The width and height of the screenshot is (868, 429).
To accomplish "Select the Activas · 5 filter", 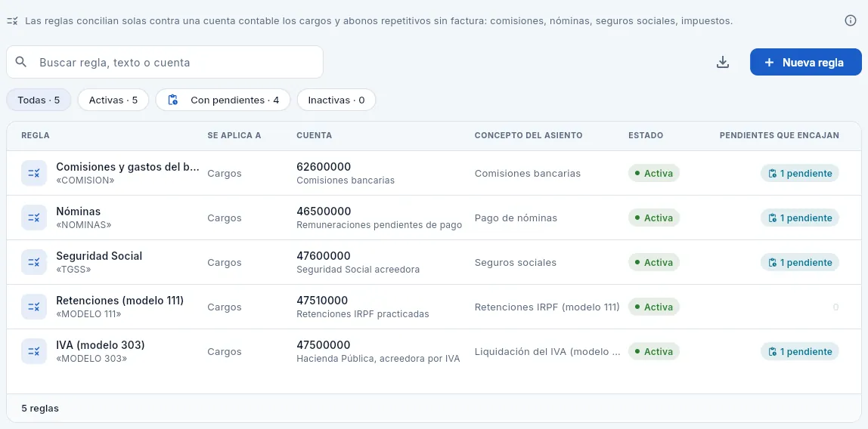I will (x=113, y=100).
